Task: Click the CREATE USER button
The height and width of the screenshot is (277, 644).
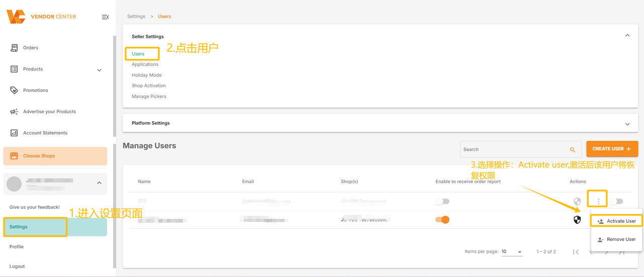Action: click(x=612, y=149)
